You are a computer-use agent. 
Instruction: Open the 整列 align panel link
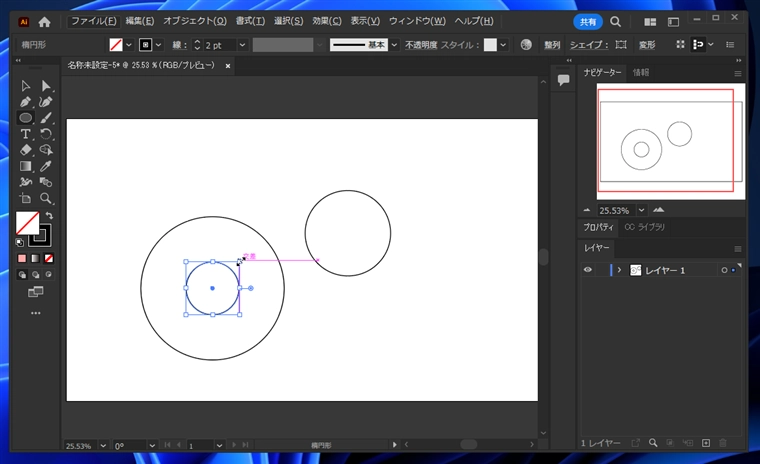[552, 45]
